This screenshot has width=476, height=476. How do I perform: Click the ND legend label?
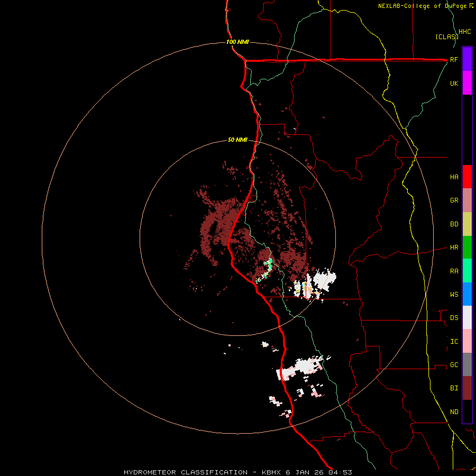pos(454,412)
